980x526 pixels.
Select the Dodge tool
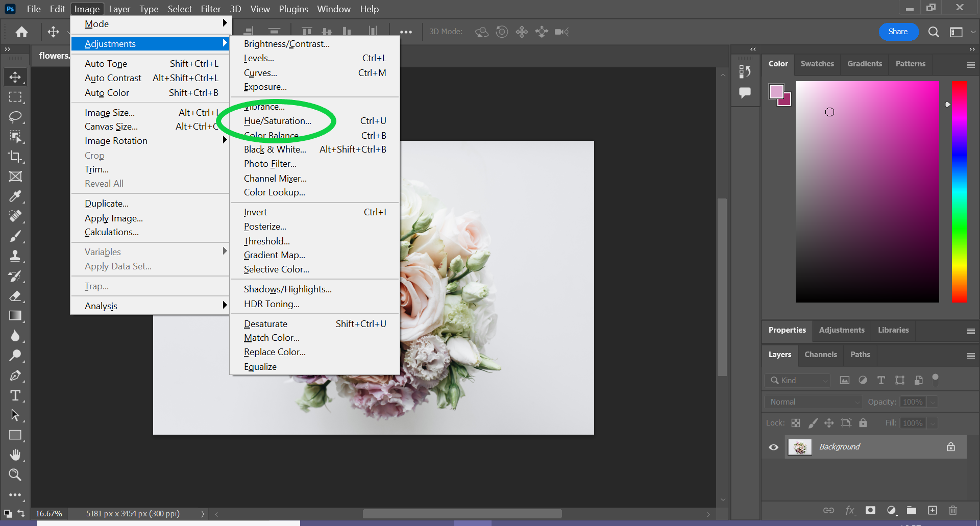(x=15, y=356)
